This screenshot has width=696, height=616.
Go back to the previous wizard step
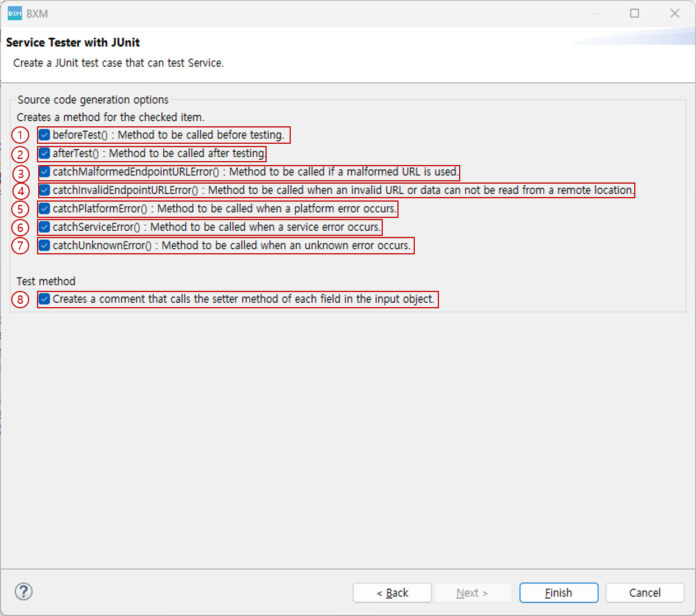[392, 592]
